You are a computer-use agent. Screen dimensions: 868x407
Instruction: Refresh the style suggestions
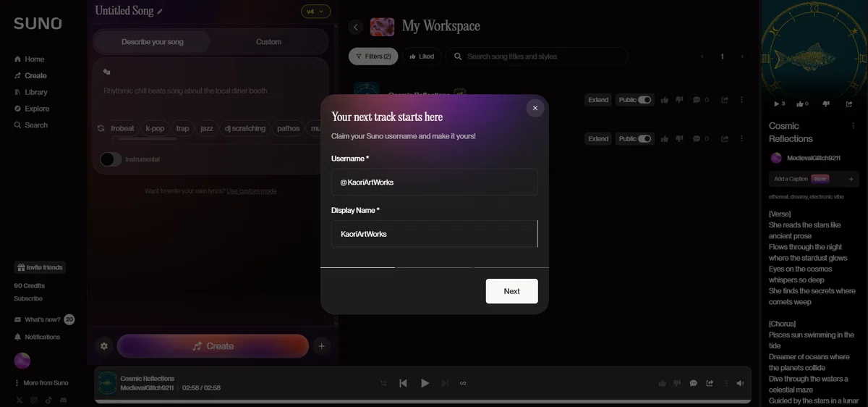101,128
